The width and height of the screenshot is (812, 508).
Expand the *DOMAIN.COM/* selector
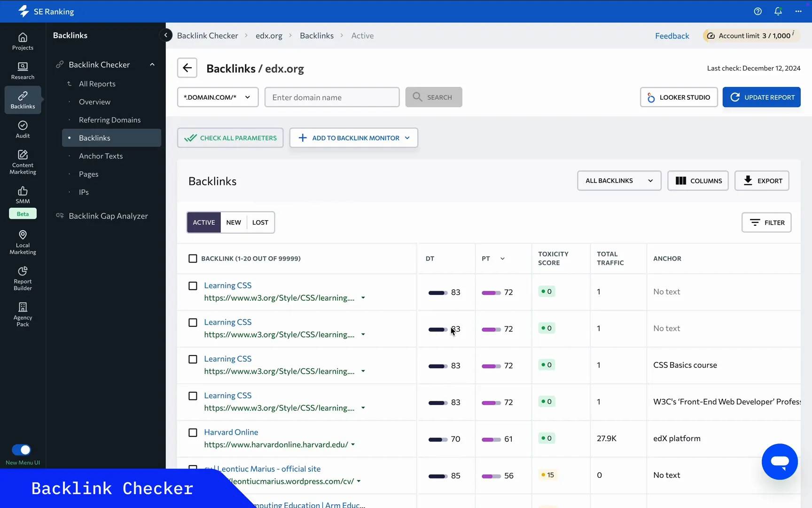[218, 97]
